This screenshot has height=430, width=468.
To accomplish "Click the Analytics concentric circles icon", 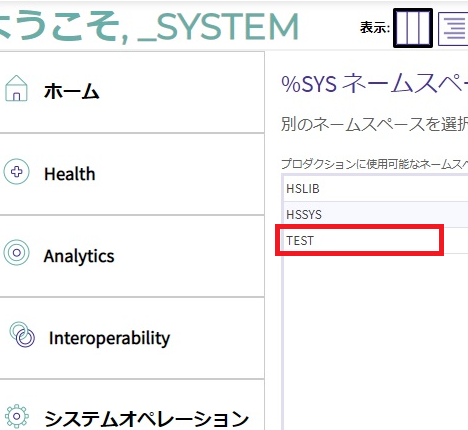I will (16, 253).
